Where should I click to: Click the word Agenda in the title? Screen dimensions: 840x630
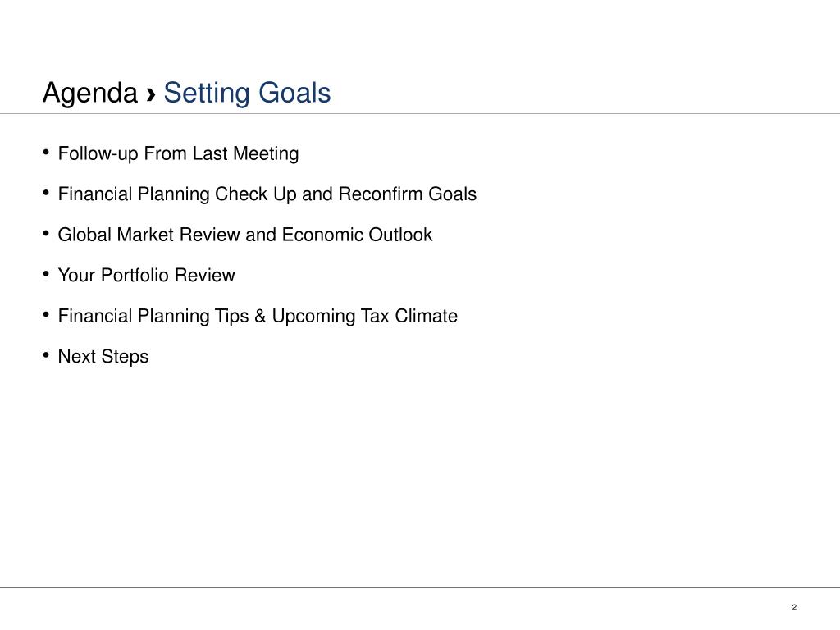coord(90,94)
